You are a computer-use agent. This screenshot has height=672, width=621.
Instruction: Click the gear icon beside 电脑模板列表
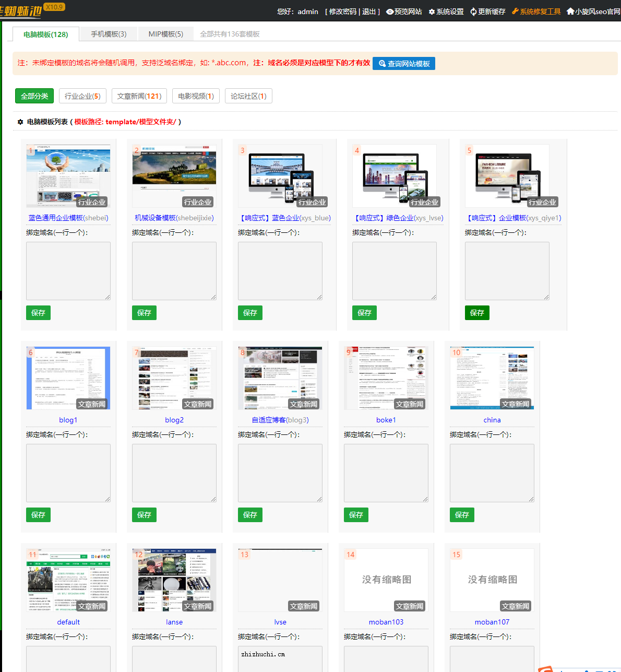(20, 122)
